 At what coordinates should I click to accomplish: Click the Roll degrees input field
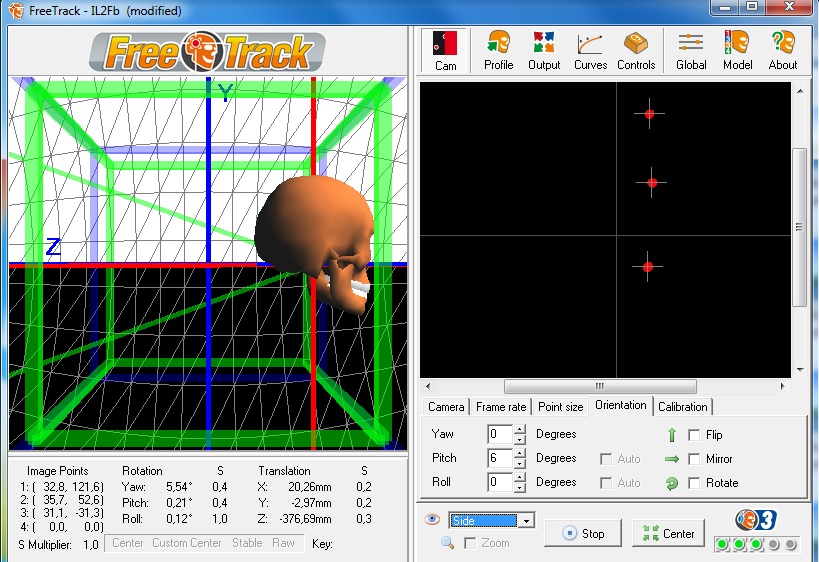coord(500,483)
